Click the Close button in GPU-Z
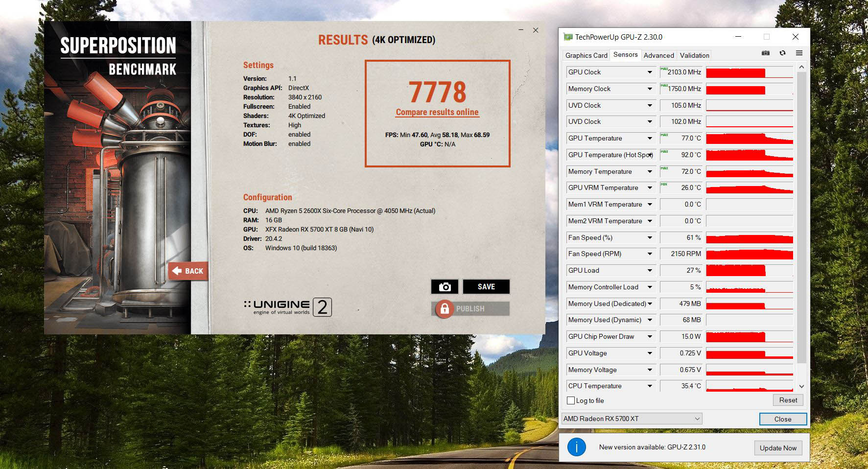868x469 pixels. (x=782, y=419)
